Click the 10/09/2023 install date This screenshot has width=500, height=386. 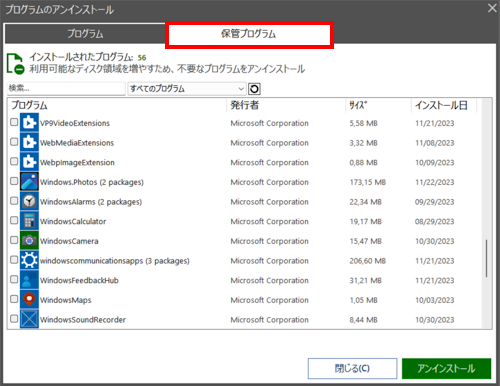[435, 162]
